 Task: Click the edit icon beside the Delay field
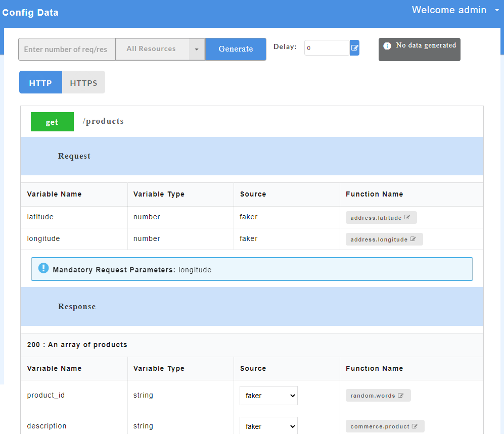tap(354, 48)
